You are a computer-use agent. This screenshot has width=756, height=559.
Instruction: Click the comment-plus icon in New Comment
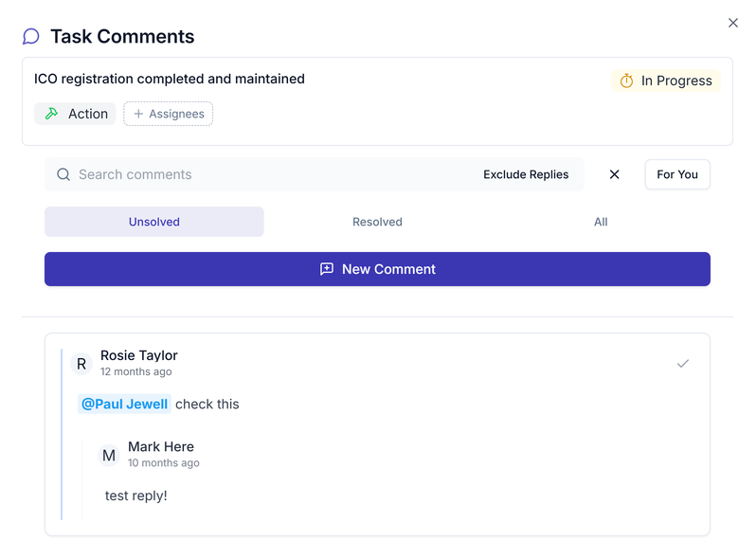pos(327,269)
